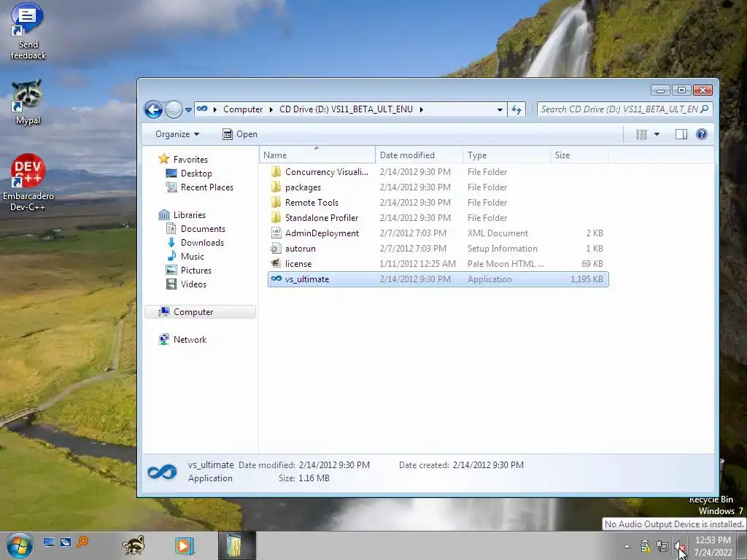Refresh the folder with address bar refresh icon
Viewport: 747px width, 560px height.
click(x=516, y=109)
